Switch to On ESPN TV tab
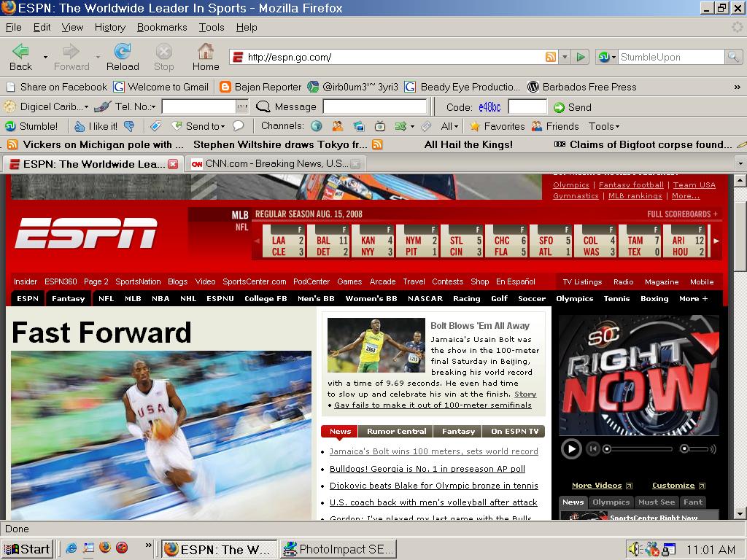The image size is (747, 560). pyautogui.click(x=514, y=432)
